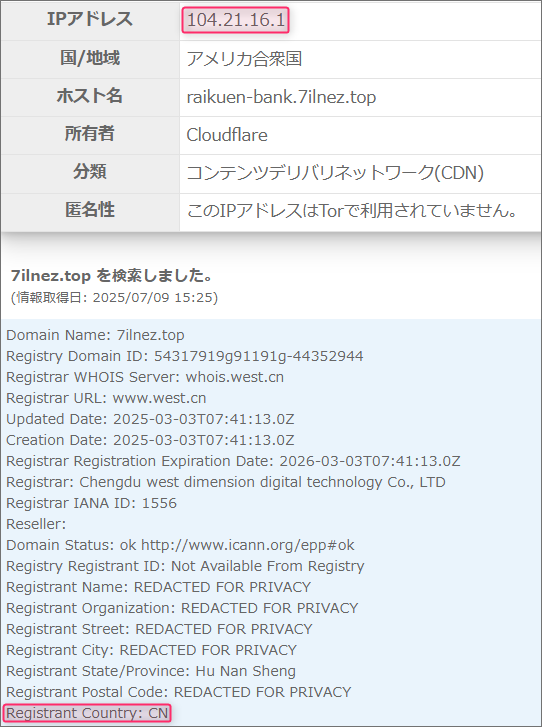The height and width of the screenshot is (727, 542).
Task: Click the http://www.icann.org/epp#ok status URL
Action: point(248,545)
